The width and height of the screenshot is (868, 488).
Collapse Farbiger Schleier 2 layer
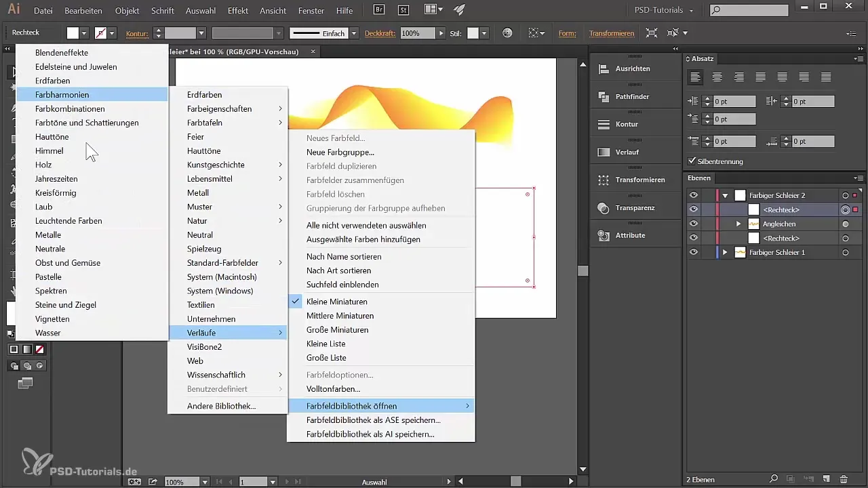(x=725, y=195)
